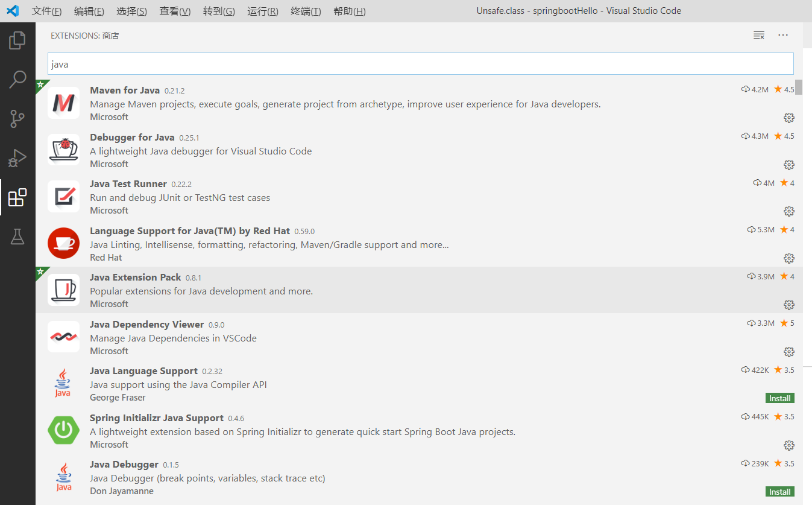This screenshot has width=812, height=505.
Task: Open Java Extension Pack title
Action: tap(136, 278)
